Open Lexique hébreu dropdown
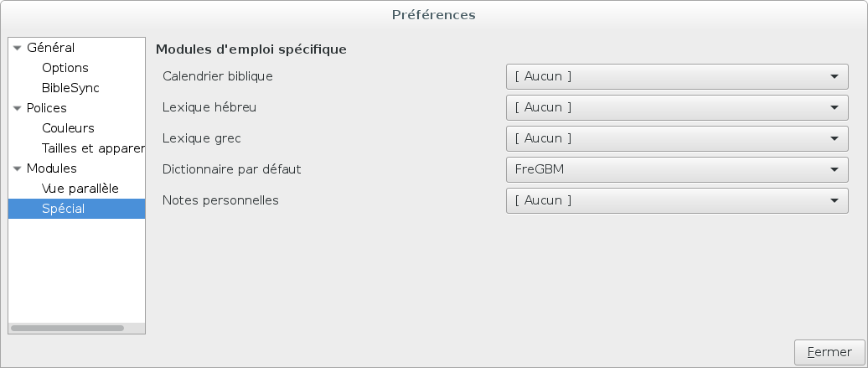The width and height of the screenshot is (868, 368). [x=677, y=107]
